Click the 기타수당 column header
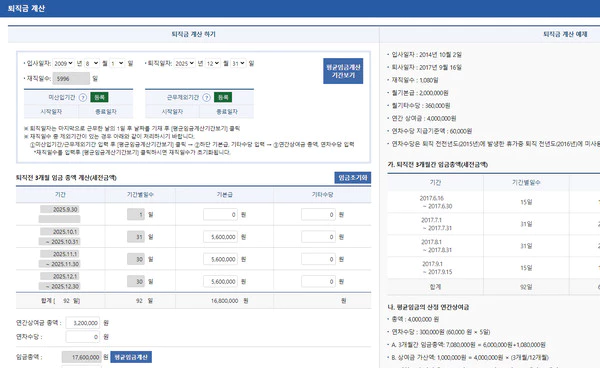Screen dimensions: 600x368 pos(322,195)
